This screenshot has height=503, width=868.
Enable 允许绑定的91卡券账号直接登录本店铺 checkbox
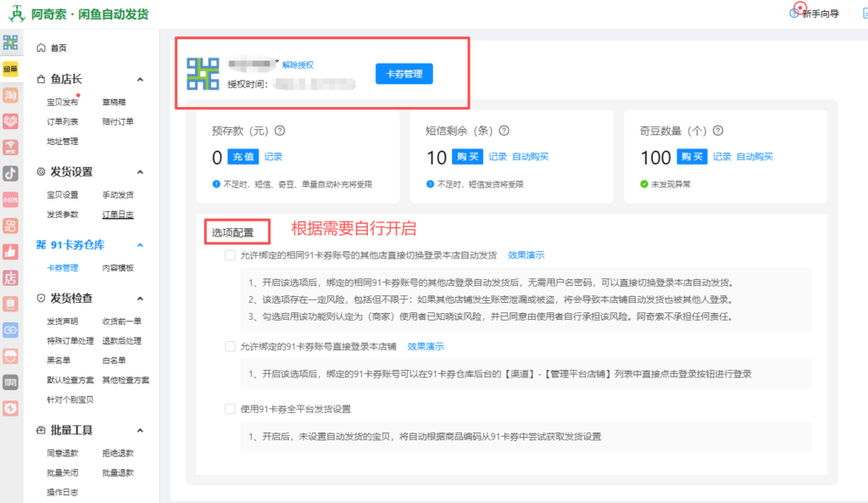(x=231, y=347)
